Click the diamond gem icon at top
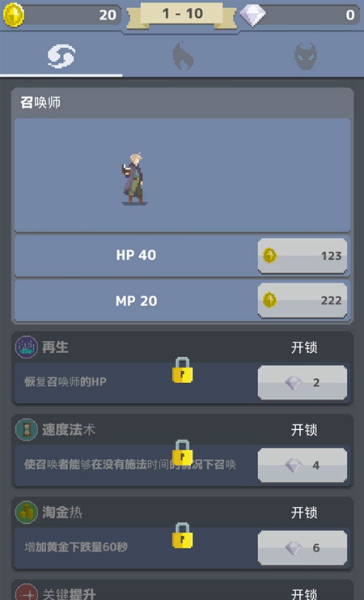This screenshot has width=364, height=600. pyautogui.click(x=252, y=15)
